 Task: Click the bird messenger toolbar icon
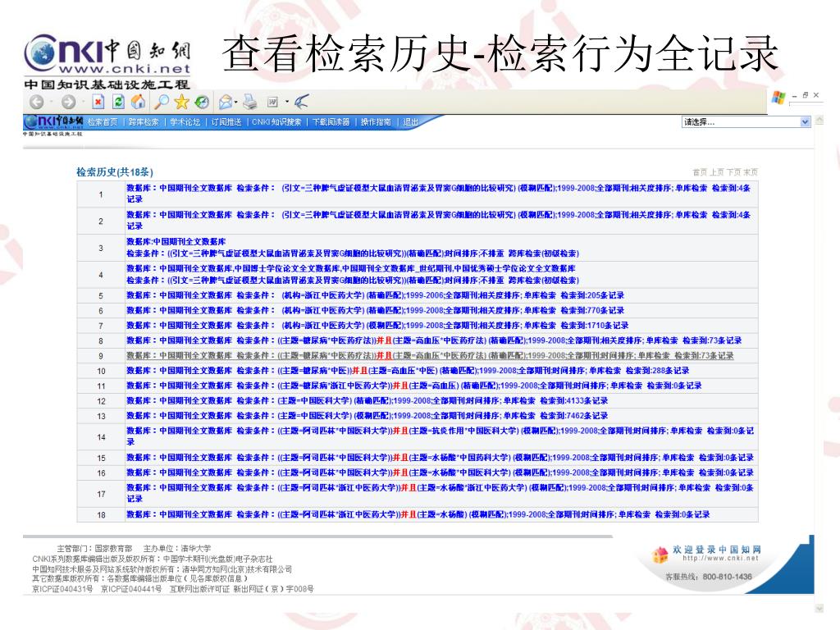302,101
